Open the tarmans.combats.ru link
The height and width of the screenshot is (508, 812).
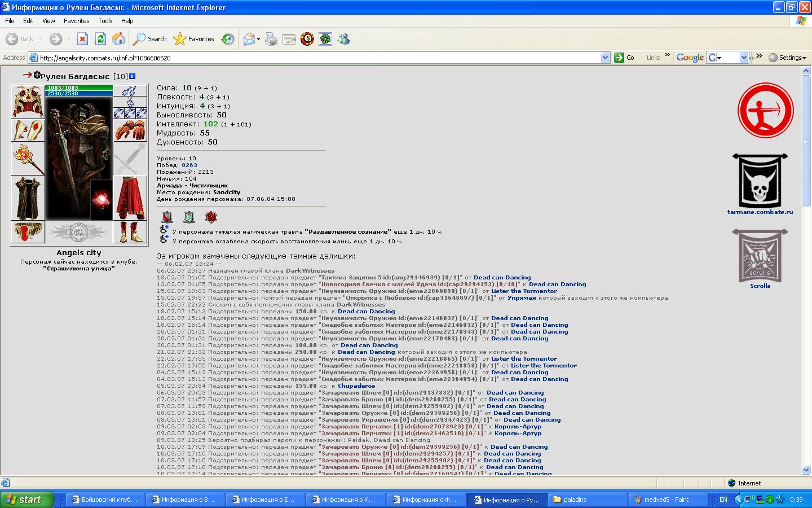760,212
